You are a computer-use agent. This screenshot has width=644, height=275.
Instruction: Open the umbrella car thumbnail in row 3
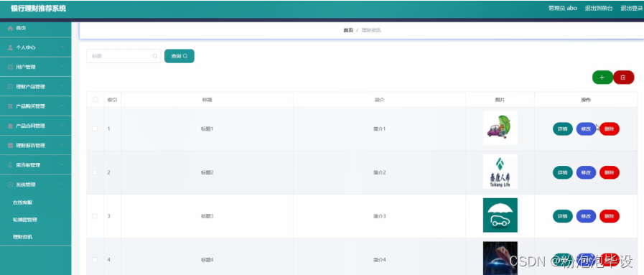(500, 215)
